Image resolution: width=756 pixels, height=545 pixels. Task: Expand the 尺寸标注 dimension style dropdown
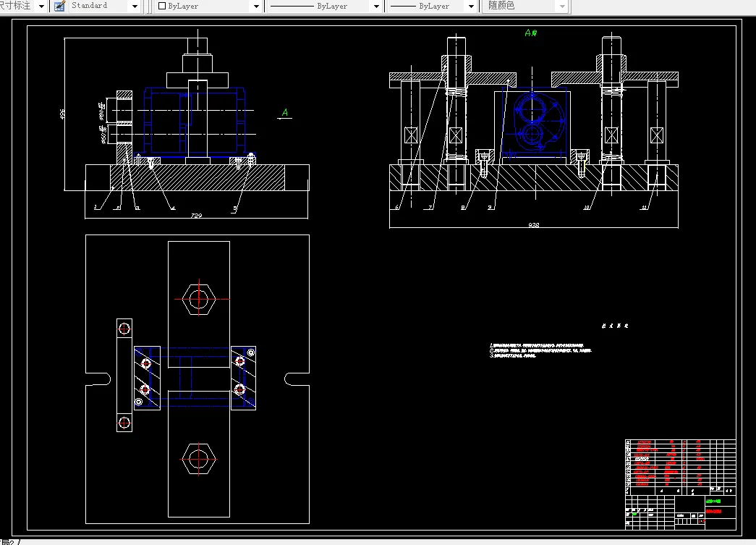tap(41, 7)
